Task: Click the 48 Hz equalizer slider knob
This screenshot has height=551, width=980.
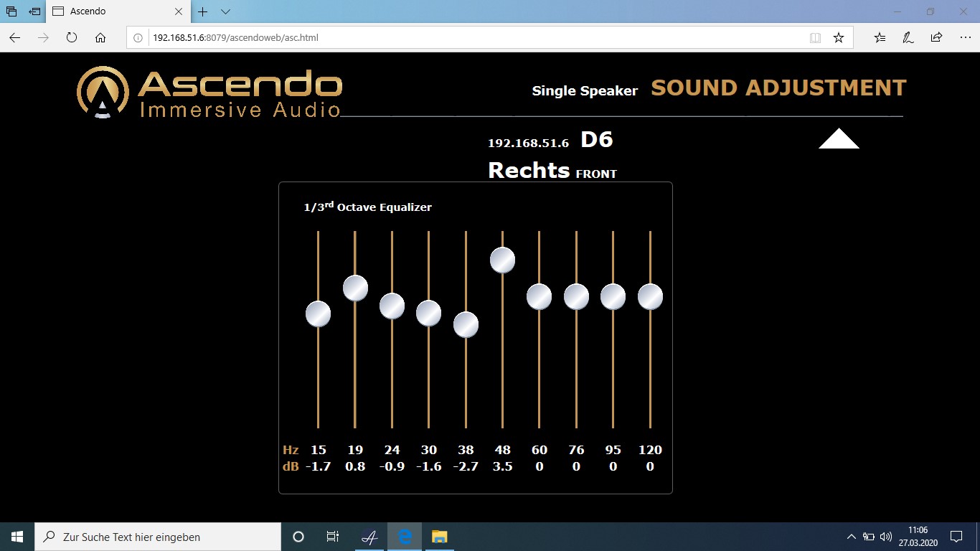Action: (x=502, y=260)
